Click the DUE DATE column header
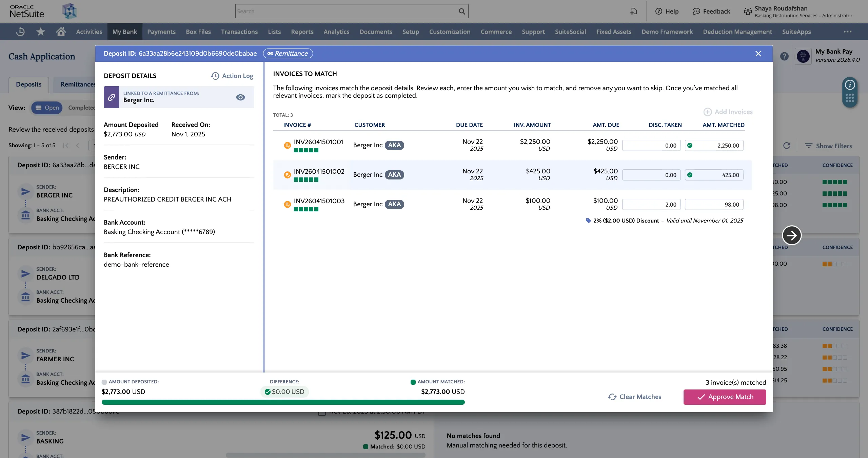Screen dimensions: 868x458 (469, 125)
